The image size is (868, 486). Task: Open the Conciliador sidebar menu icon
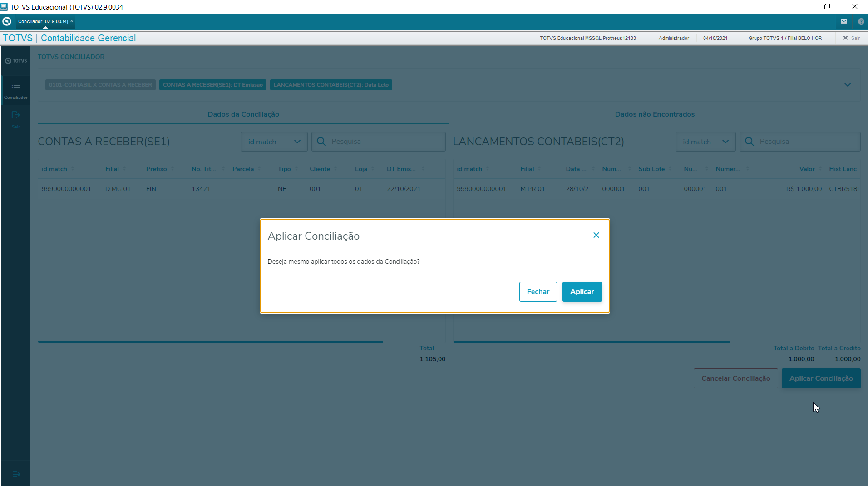pos(16,90)
